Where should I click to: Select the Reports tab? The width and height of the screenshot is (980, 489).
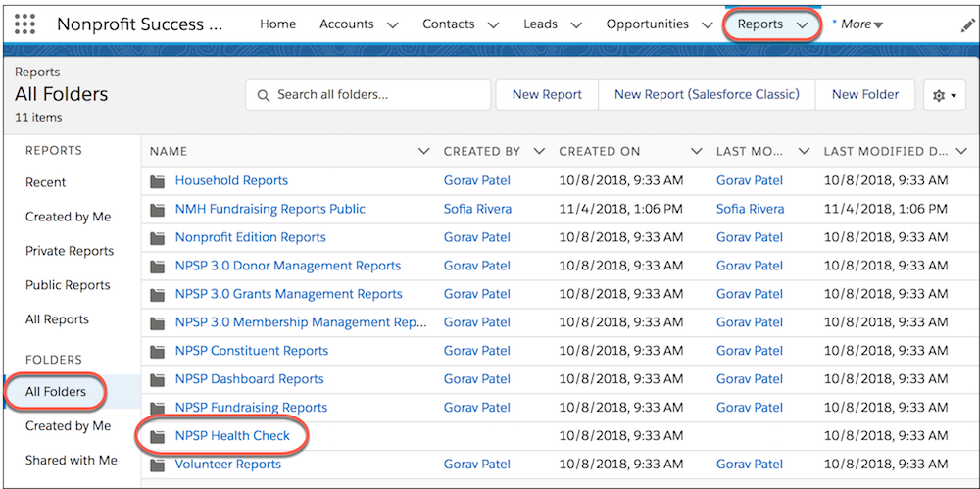point(760,24)
